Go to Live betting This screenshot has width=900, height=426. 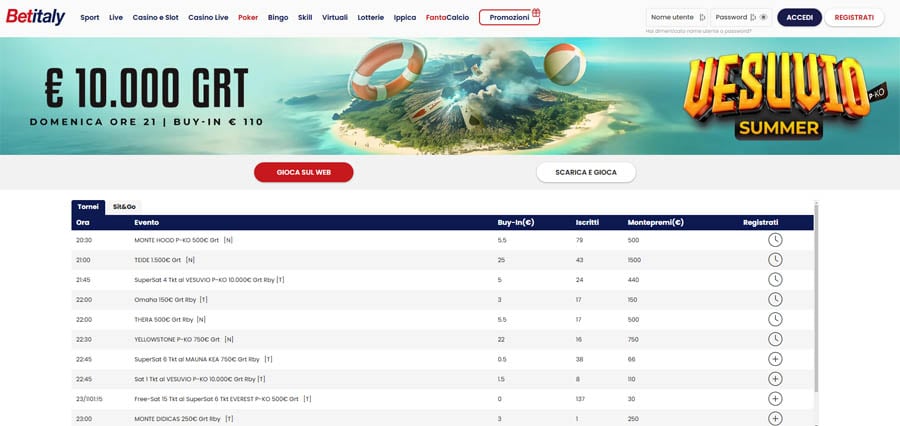click(116, 17)
